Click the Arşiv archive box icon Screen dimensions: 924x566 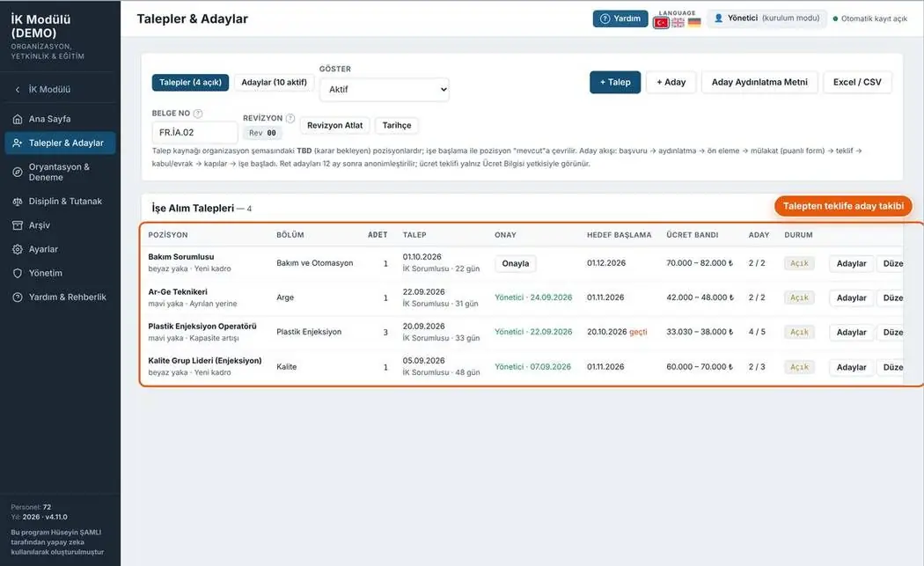18,225
